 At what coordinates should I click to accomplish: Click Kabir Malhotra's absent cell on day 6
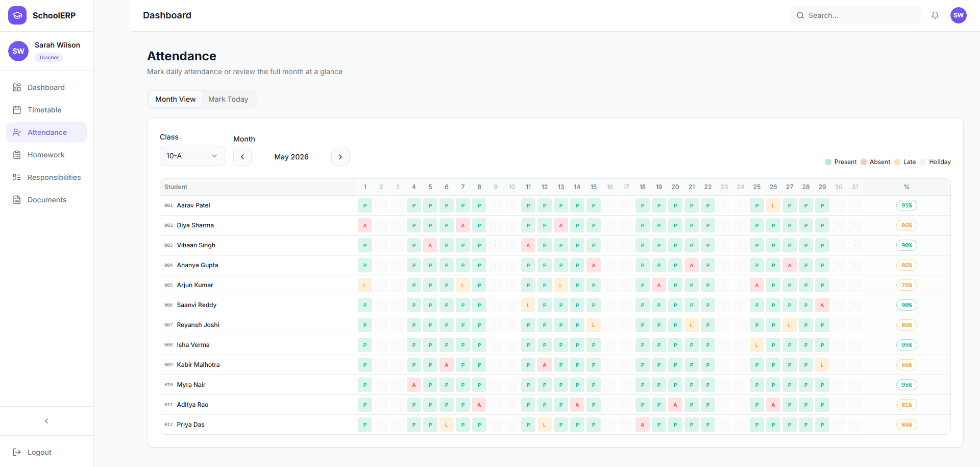click(447, 365)
